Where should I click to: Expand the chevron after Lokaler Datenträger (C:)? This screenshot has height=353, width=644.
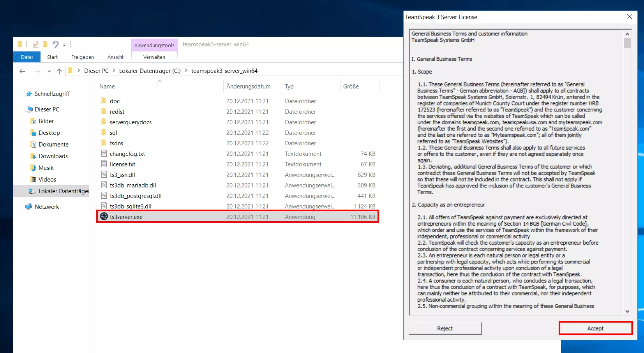point(186,71)
